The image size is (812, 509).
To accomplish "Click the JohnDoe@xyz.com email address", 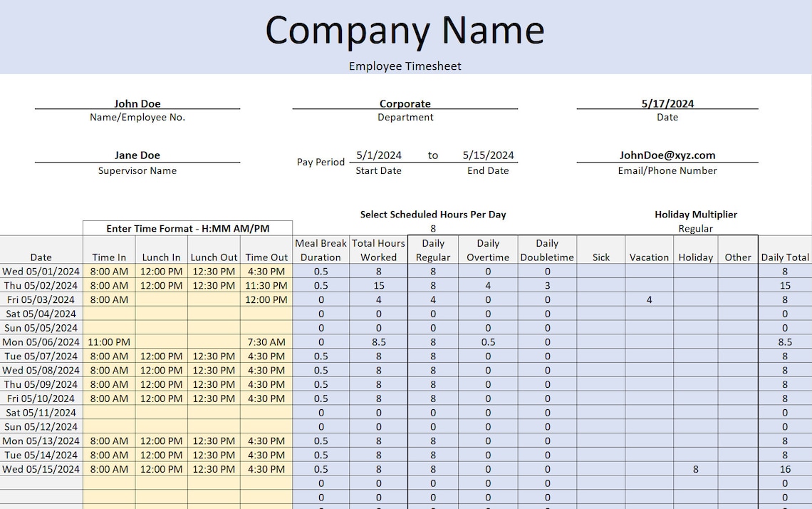I will pos(667,155).
